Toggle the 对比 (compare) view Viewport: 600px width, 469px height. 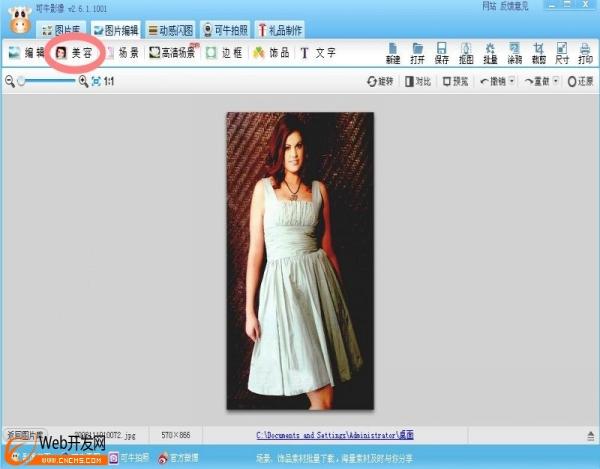[416, 81]
